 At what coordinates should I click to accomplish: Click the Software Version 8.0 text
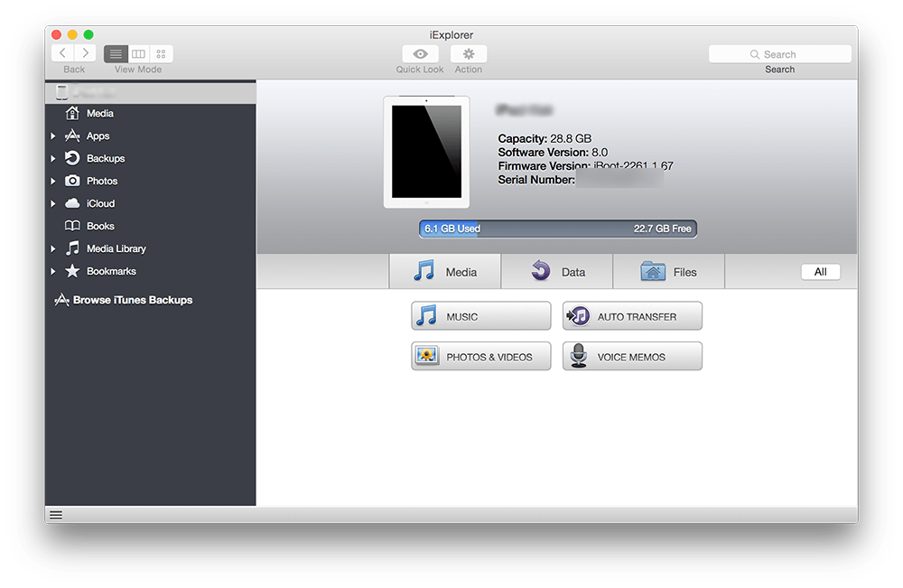[x=553, y=153]
